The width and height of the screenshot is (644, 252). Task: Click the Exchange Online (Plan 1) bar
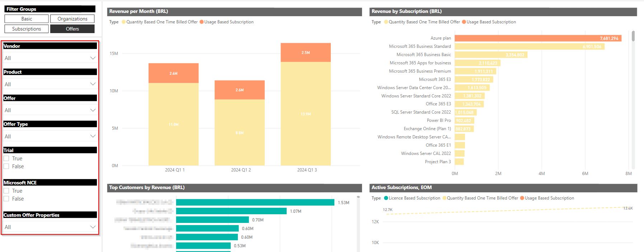(464, 129)
